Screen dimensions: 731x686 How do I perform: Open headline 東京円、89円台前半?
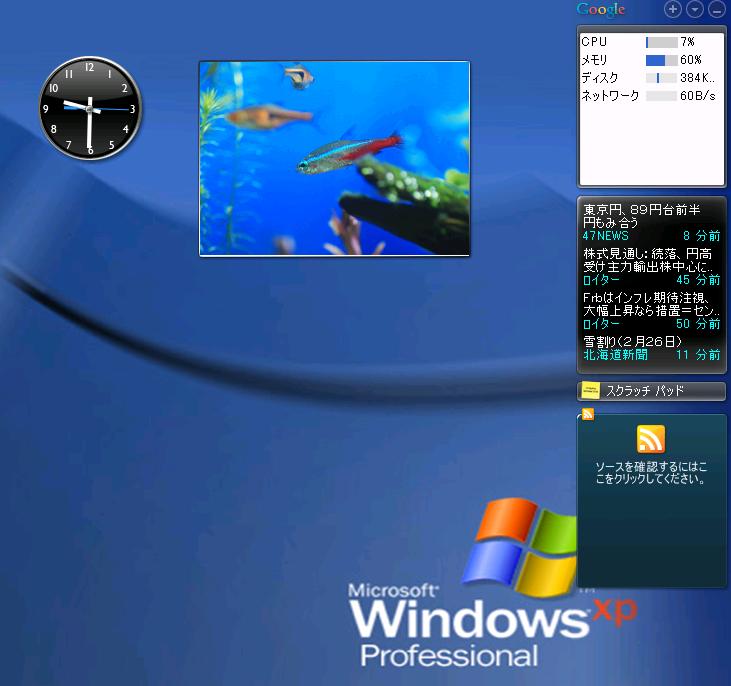[x=641, y=216]
